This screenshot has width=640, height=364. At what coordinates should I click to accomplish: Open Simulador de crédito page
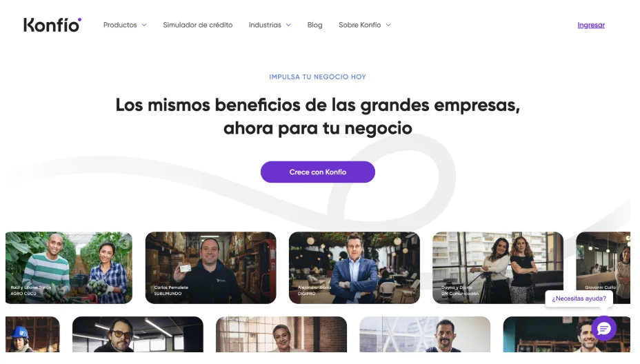point(197,25)
